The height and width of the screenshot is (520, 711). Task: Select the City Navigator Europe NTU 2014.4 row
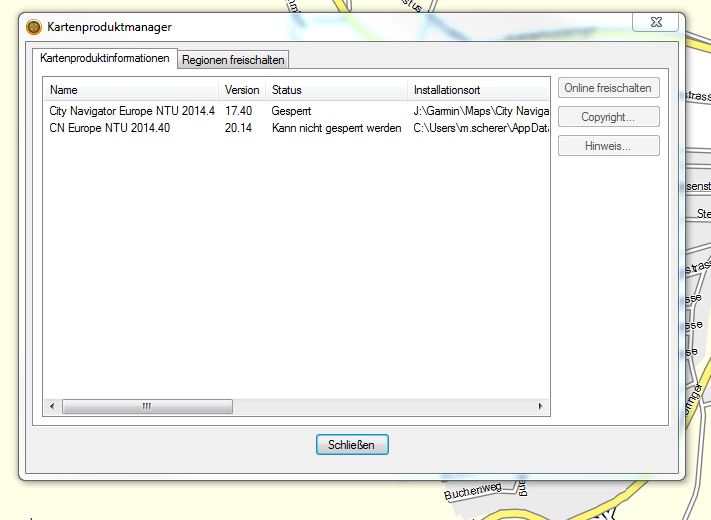[x=132, y=112]
